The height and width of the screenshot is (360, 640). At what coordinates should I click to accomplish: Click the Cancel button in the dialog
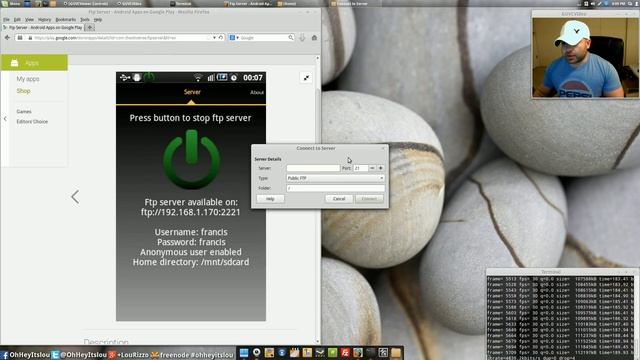pos(339,199)
